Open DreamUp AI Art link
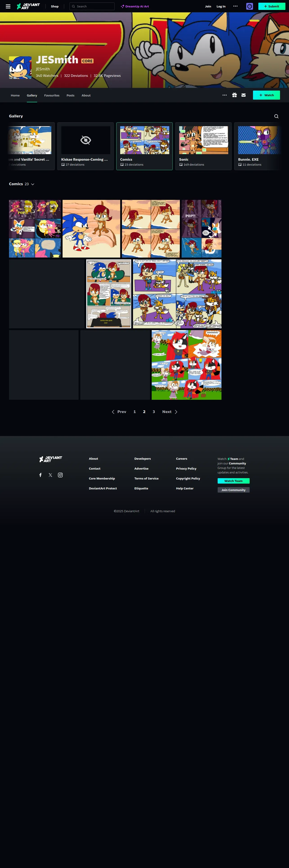 (x=135, y=6)
